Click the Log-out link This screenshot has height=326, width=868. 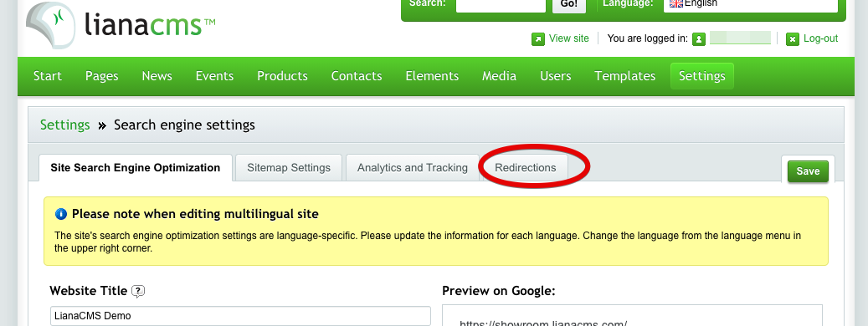click(x=821, y=38)
